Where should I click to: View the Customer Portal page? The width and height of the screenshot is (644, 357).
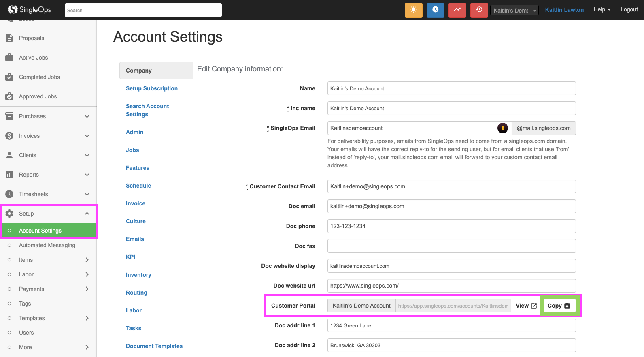pos(526,306)
